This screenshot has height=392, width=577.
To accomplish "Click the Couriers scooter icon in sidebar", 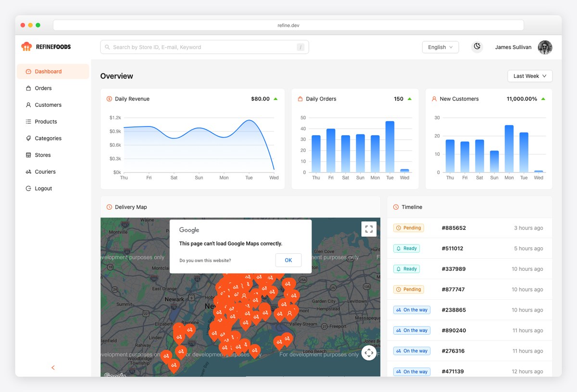I will point(28,172).
